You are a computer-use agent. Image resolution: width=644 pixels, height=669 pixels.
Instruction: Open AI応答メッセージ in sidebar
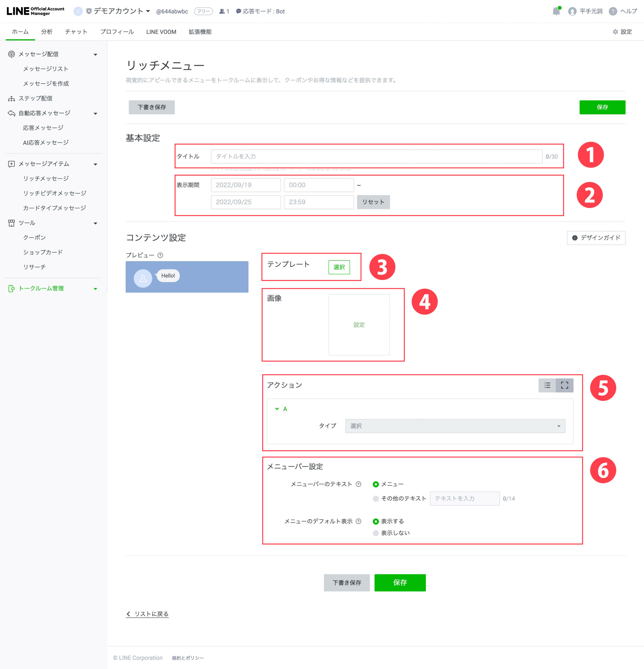pyautogui.click(x=46, y=143)
